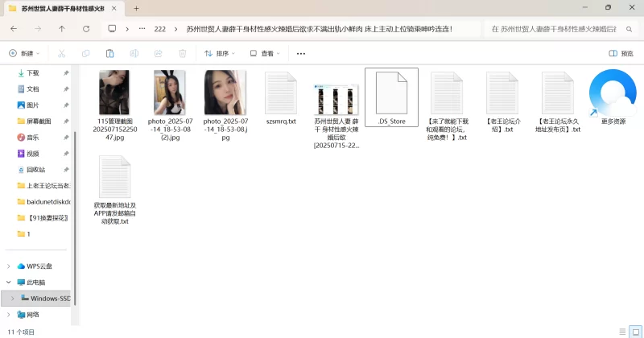
Task: Click pin icon next to 视频
Action: click(x=66, y=154)
